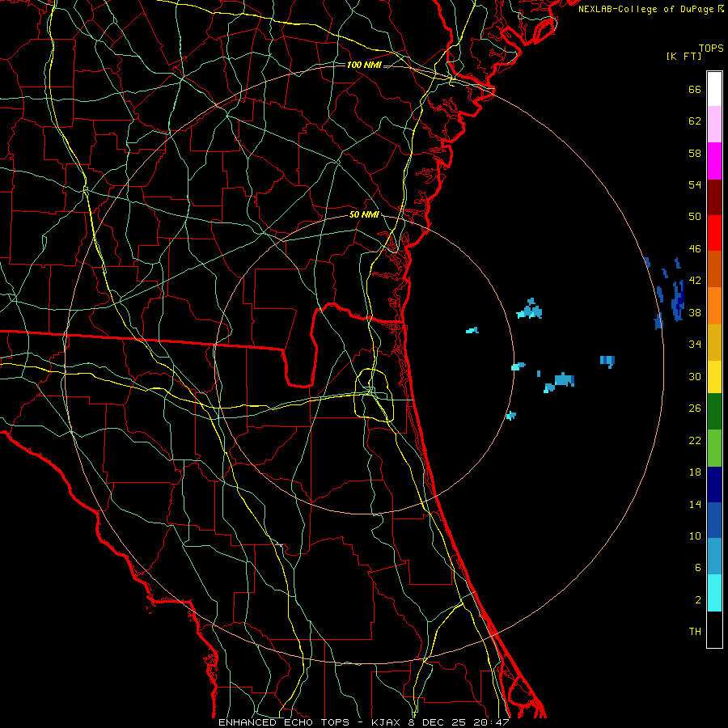Click the yellow legend swatch
The width and height of the screenshot is (728, 728).
click(714, 377)
